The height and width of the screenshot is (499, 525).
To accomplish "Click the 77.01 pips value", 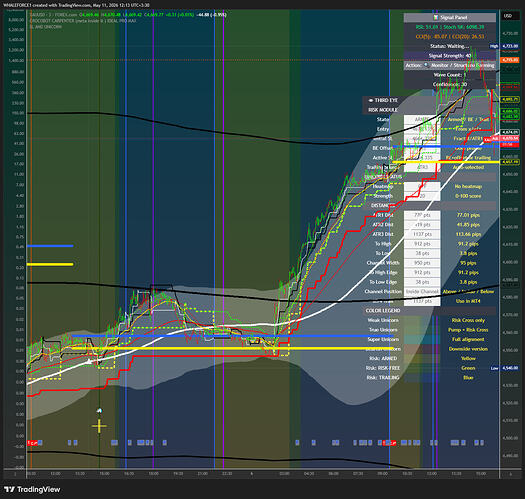I will (x=468, y=215).
